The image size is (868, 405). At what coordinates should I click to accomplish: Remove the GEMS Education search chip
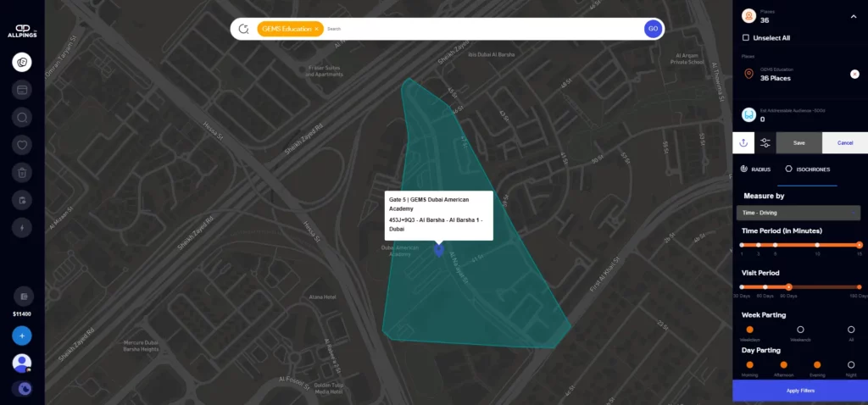tap(317, 29)
